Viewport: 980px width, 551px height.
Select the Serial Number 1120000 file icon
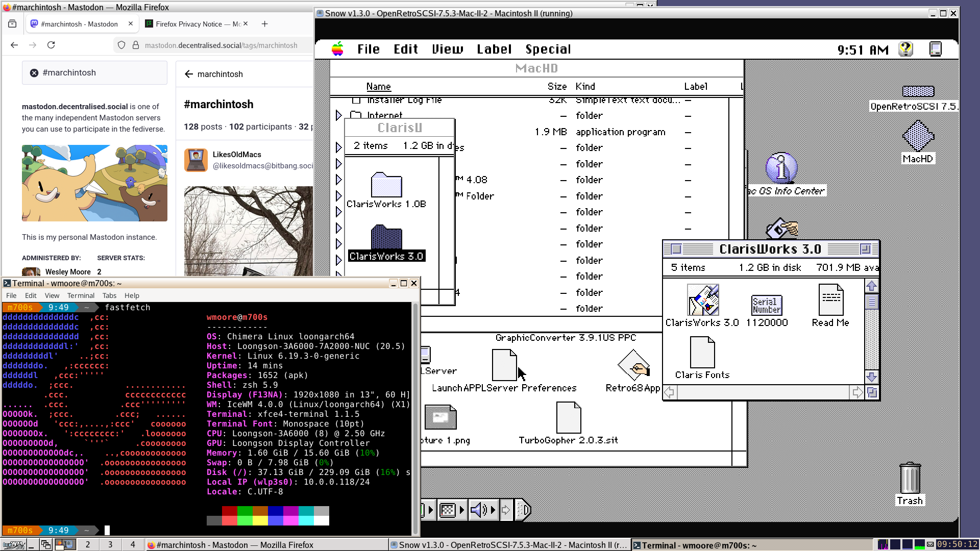coord(766,305)
